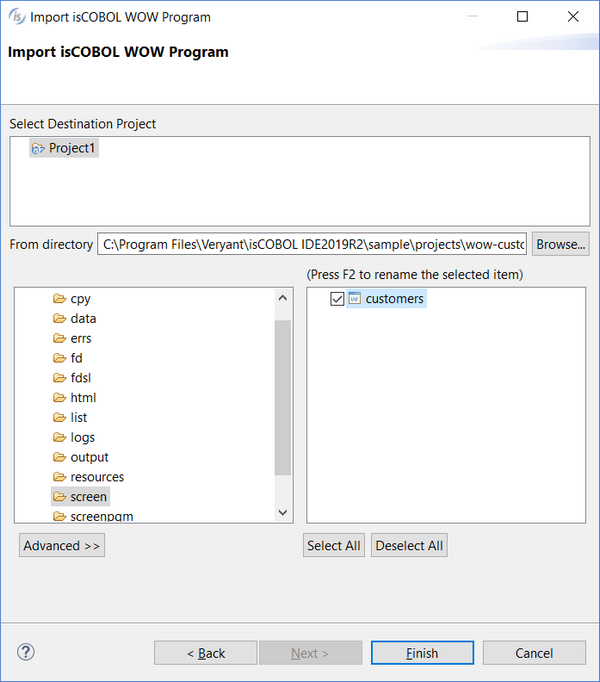This screenshot has width=600, height=682.
Task: Close the import dialog window
Action: click(573, 17)
